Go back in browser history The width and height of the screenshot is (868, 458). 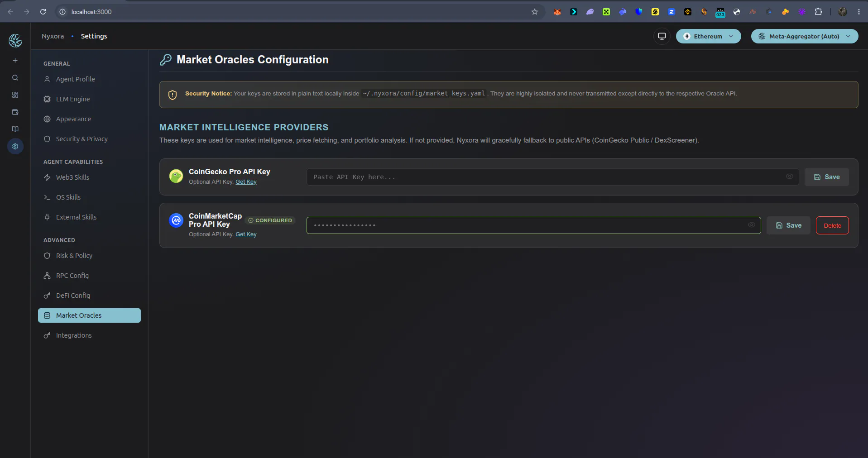(x=10, y=12)
